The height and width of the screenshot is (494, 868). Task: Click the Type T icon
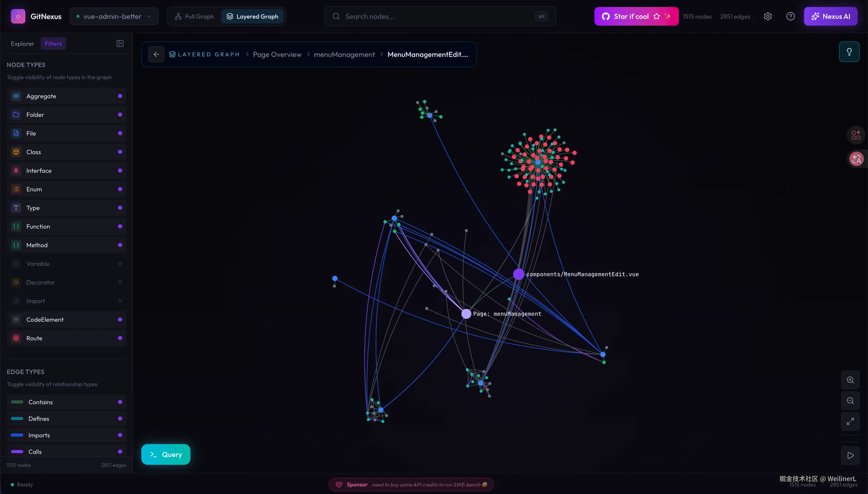point(16,208)
